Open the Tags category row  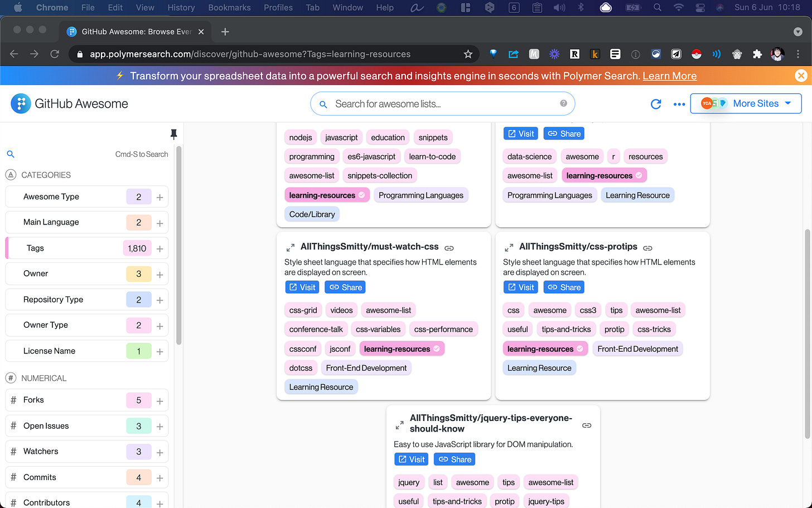pyautogui.click(x=86, y=248)
